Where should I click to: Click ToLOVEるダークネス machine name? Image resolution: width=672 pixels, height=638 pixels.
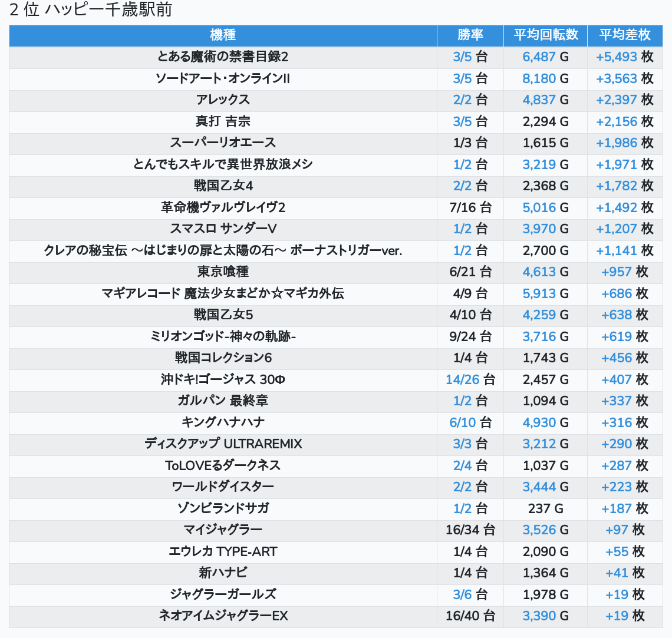(x=223, y=465)
